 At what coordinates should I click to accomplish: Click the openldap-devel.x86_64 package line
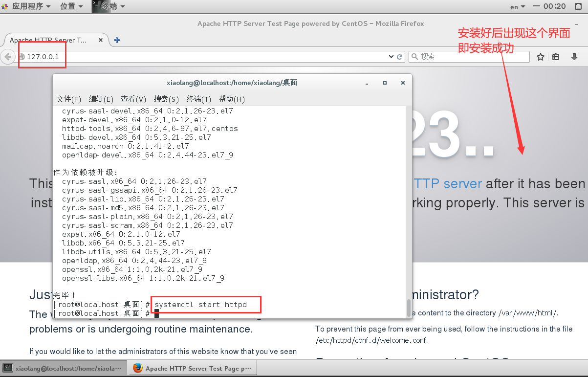point(147,155)
